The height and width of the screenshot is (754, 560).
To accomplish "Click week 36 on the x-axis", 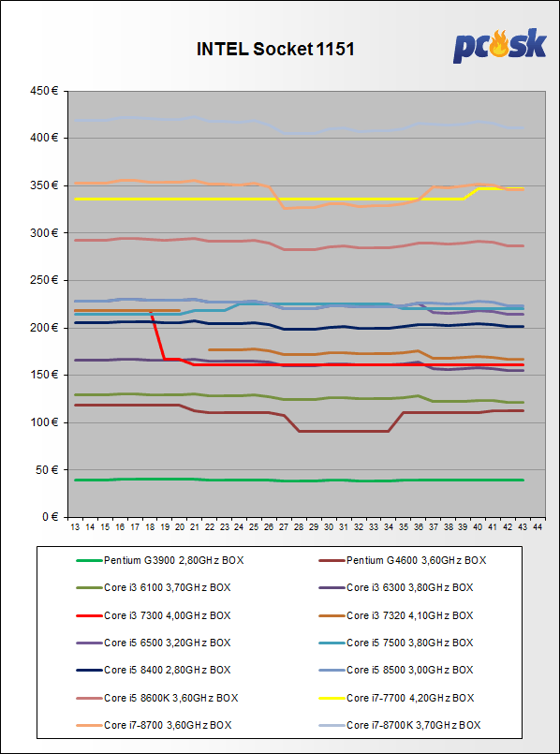I will pos(419,527).
